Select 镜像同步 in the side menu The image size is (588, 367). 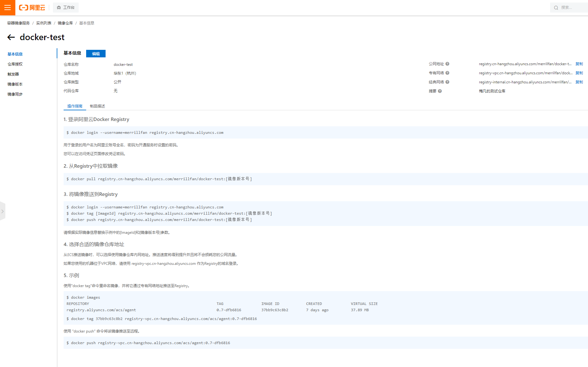(15, 94)
